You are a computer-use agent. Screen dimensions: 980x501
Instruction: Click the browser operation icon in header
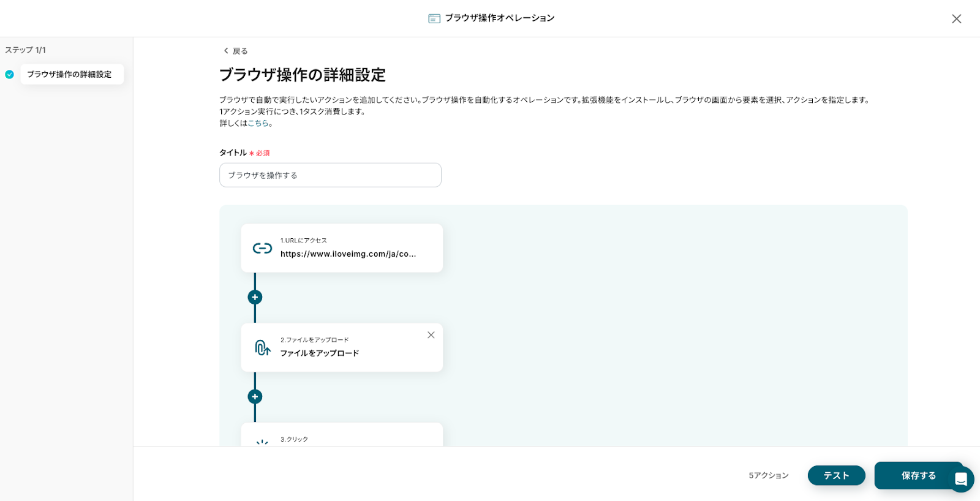click(434, 18)
